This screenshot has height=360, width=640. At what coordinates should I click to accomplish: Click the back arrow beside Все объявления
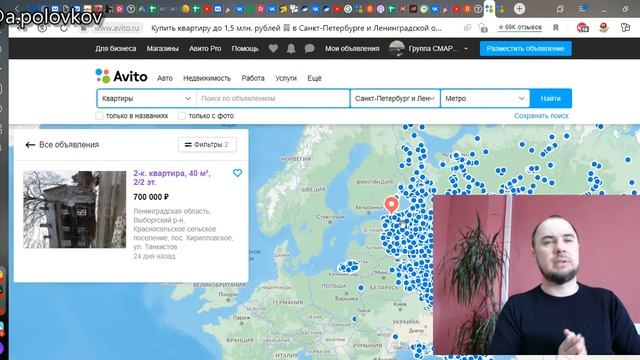pyautogui.click(x=30, y=144)
